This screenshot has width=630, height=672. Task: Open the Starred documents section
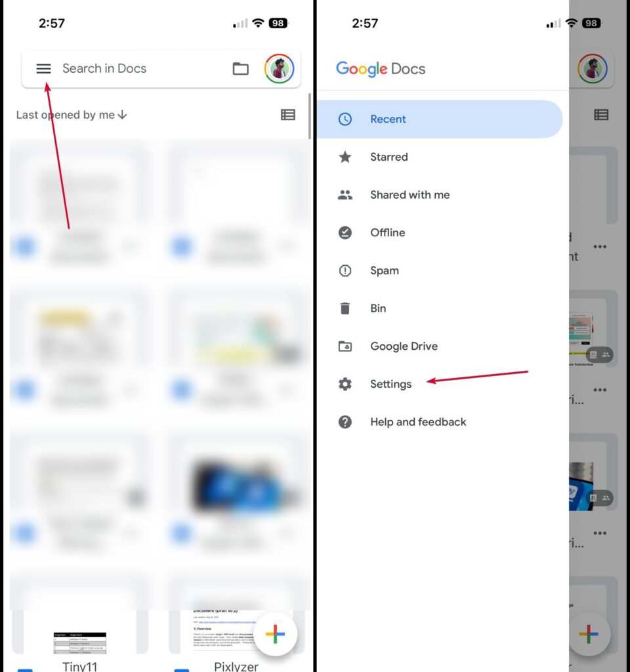point(388,157)
